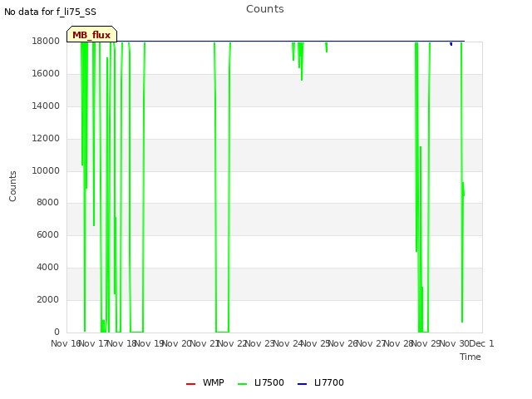This screenshot has height=399, width=532.
Task: Click the 'Nov 23' x-axis date label
Action: (x=260, y=343)
